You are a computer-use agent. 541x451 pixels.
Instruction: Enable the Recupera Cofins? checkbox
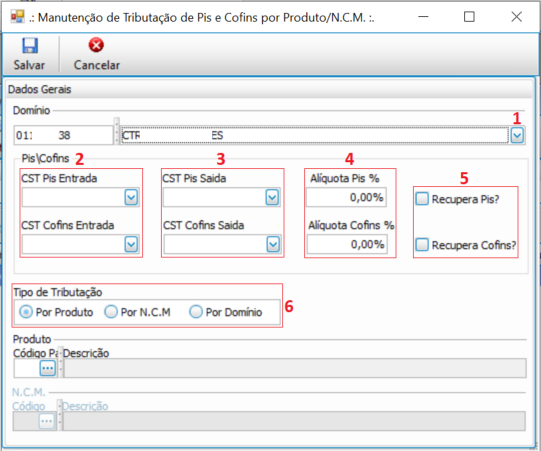(x=422, y=245)
